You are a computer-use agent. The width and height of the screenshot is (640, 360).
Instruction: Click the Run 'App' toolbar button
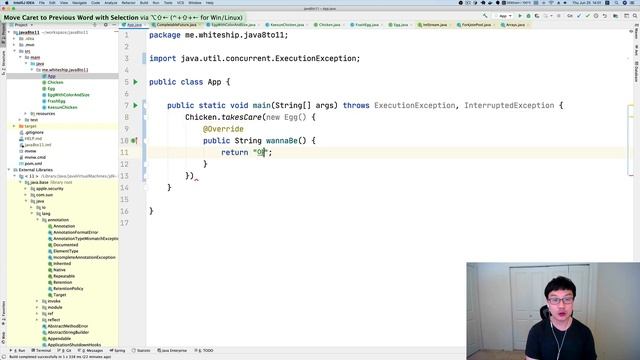tap(520, 16)
